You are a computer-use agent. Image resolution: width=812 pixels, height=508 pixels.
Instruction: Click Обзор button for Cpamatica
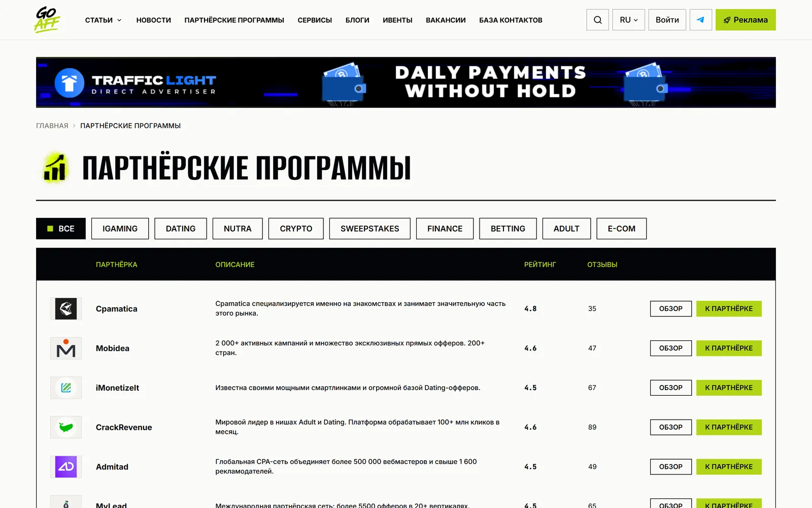point(671,309)
